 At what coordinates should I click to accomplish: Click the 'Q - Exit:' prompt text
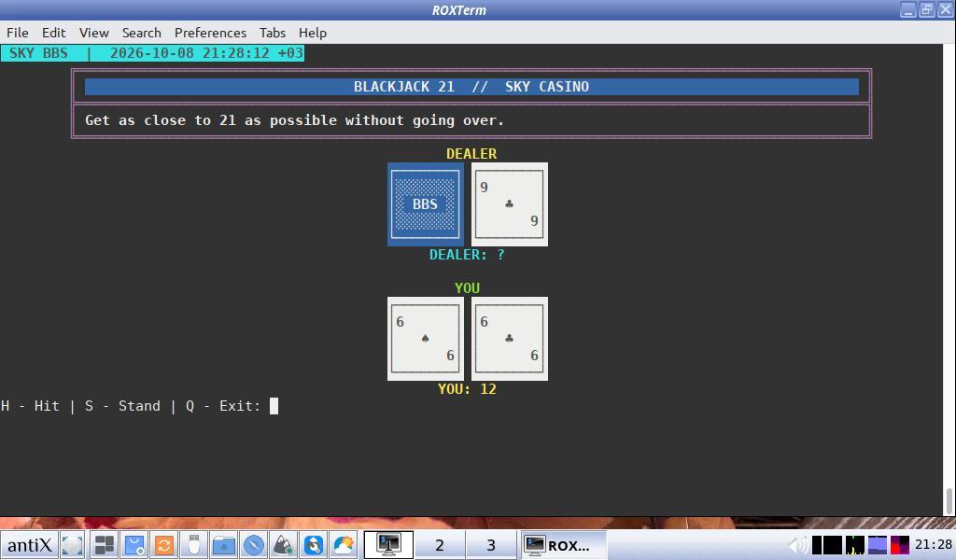tap(223, 406)
